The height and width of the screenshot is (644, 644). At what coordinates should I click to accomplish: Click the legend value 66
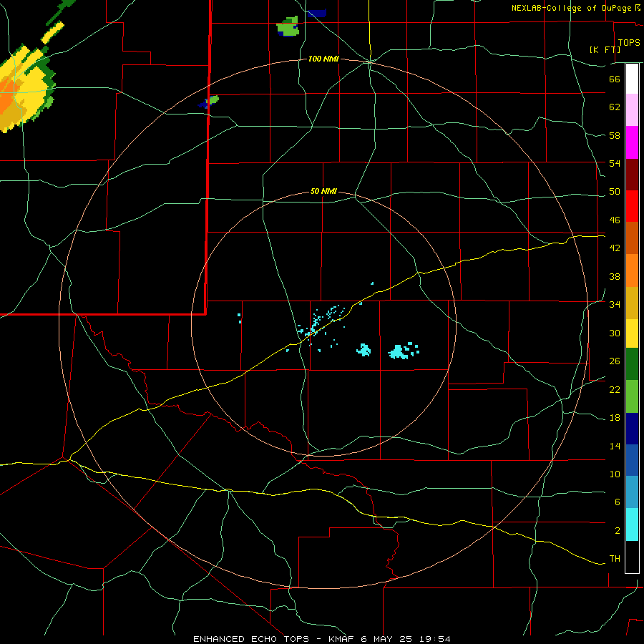[x=615, y=79]
